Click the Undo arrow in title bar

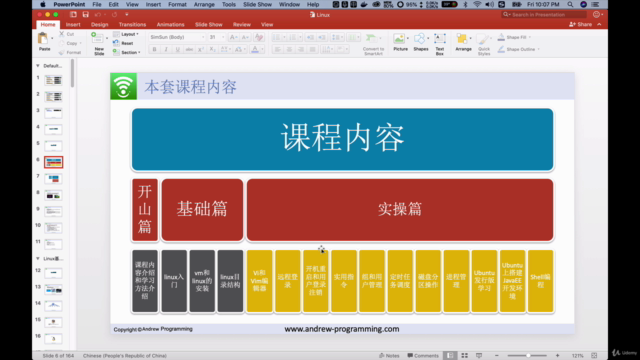97,15
